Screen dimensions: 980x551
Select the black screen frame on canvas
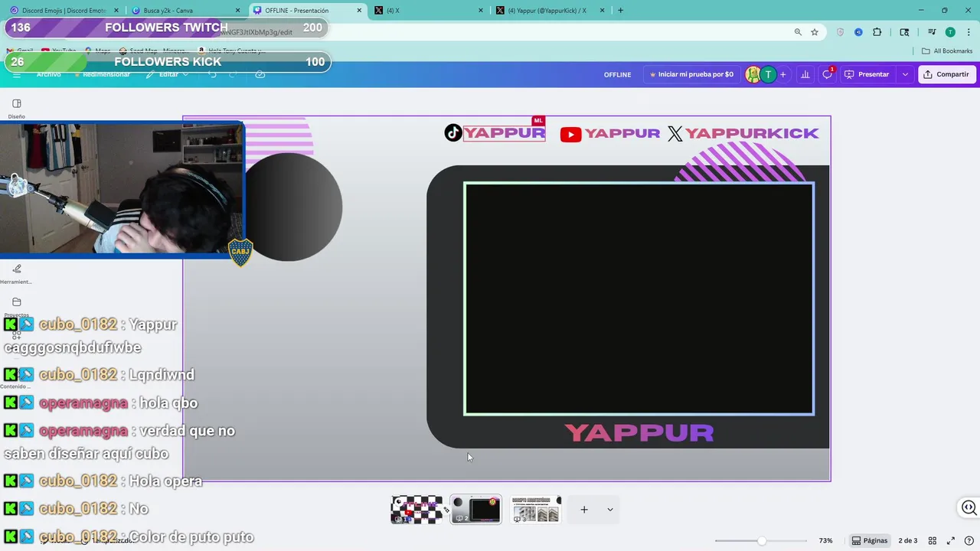tap(639, 299)
